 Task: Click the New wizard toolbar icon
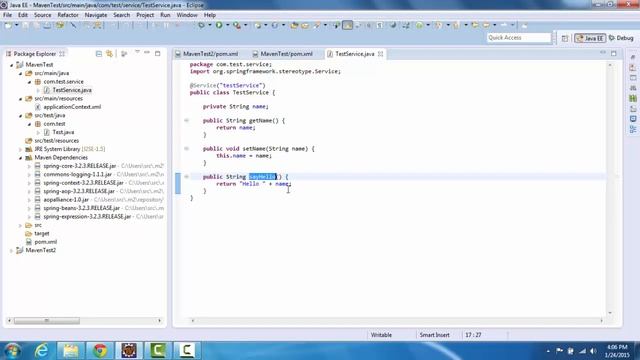pos(8,26)
